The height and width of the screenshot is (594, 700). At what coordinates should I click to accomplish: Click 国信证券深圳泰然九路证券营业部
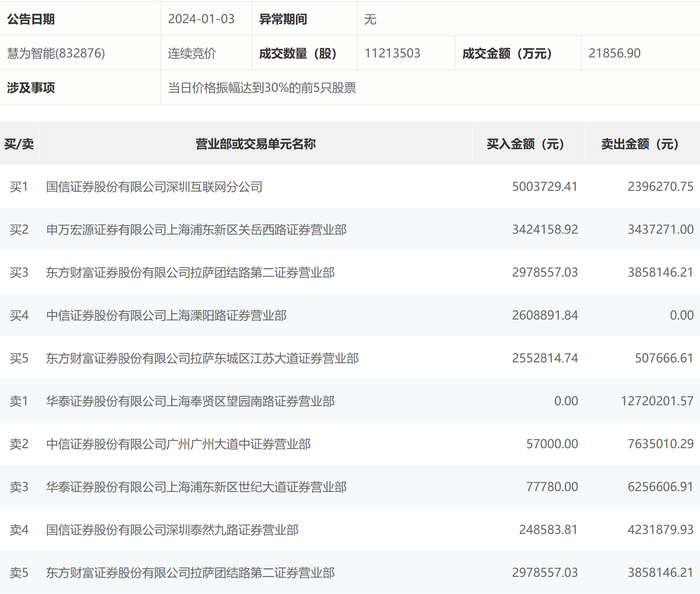point(172,529)
